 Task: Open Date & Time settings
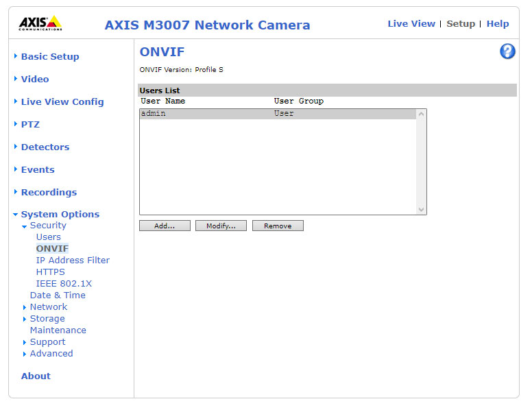click(x=58, y=296)
